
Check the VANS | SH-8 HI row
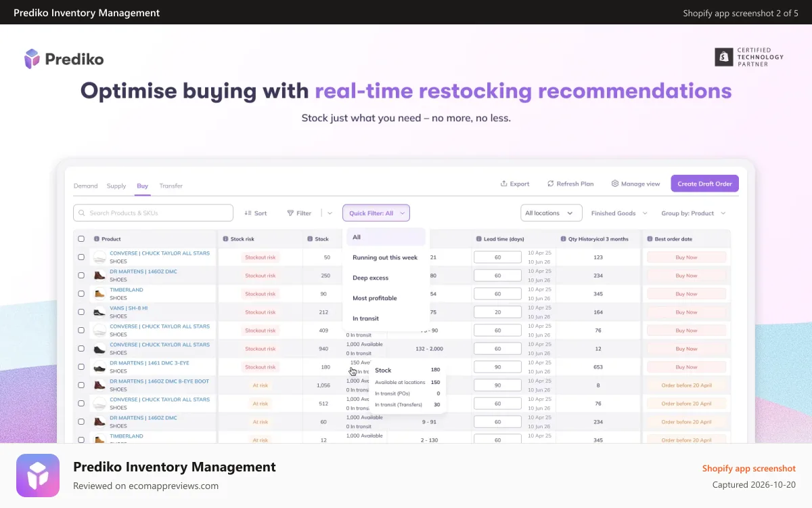click(81, 312)
